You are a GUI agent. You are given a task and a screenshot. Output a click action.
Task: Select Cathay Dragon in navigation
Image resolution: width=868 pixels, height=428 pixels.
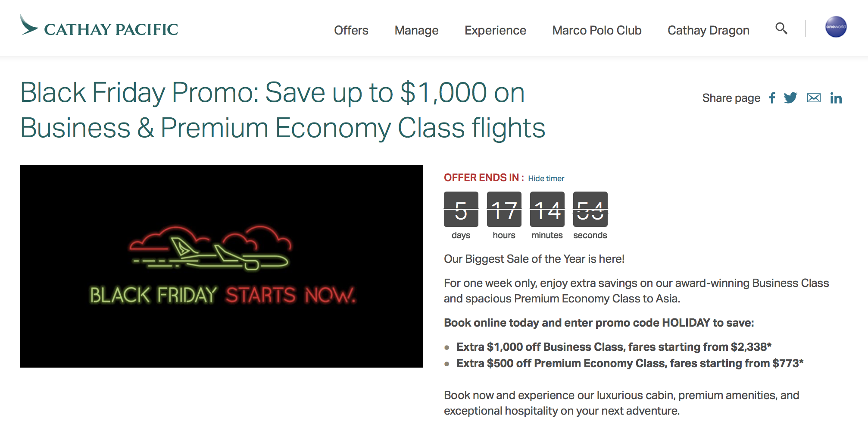click(708, 30)
